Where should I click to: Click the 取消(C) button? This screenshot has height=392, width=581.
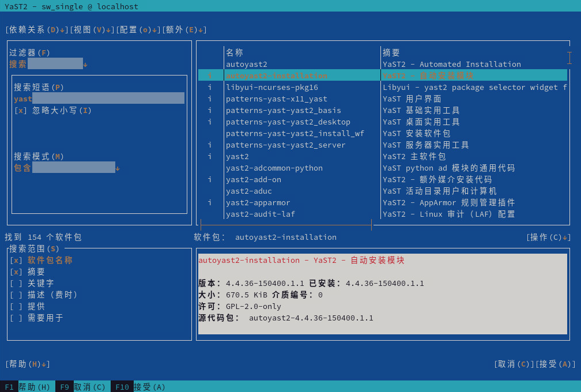pyautogui.click(x=514, y=364)
